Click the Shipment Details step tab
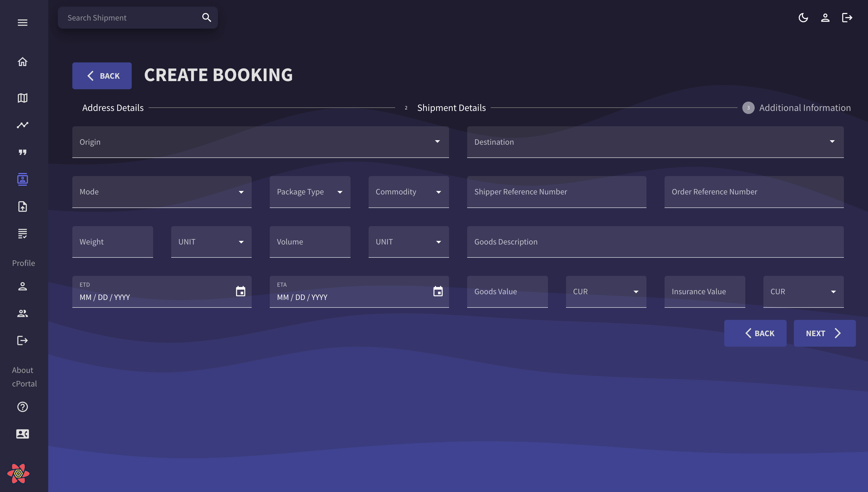This screenshot has height=492, width=868. click(452, 108)
